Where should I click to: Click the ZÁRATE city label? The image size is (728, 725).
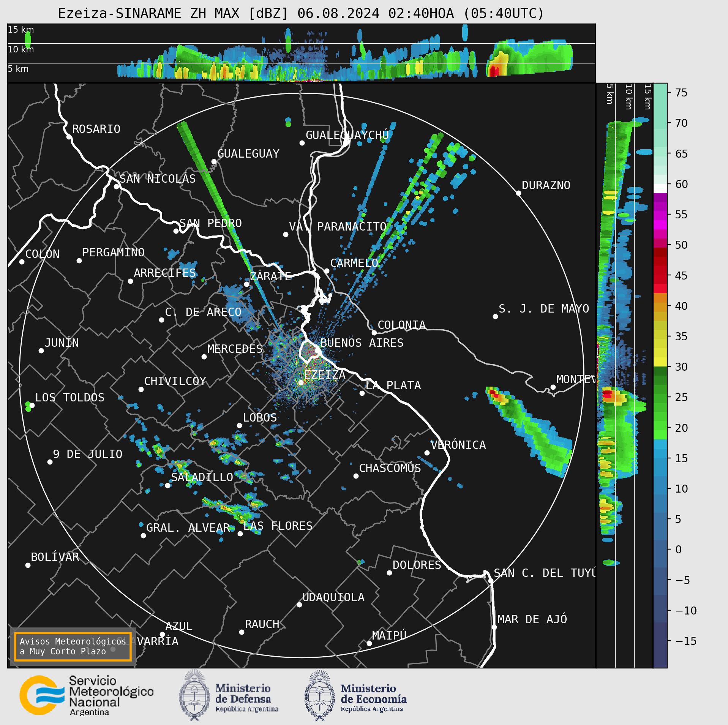(x=271, y=276)
